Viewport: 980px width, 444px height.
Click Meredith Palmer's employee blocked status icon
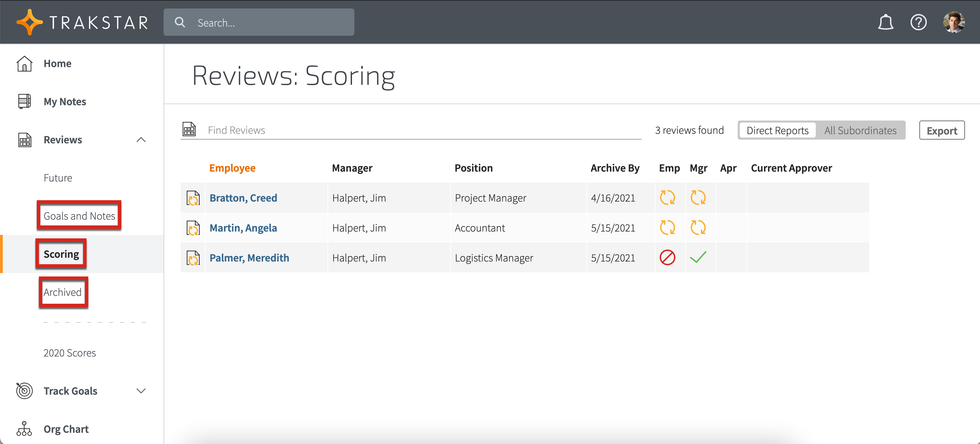click(x=667, y=258)
